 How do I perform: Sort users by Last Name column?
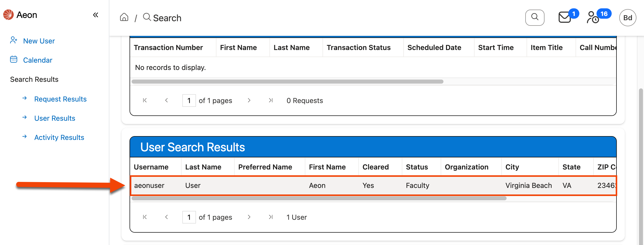click(203, 167)
